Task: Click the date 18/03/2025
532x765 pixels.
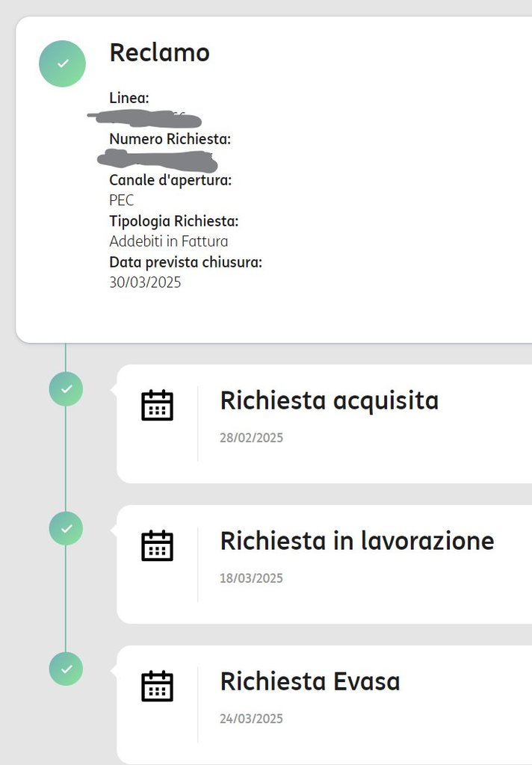Action: (251, 578)
